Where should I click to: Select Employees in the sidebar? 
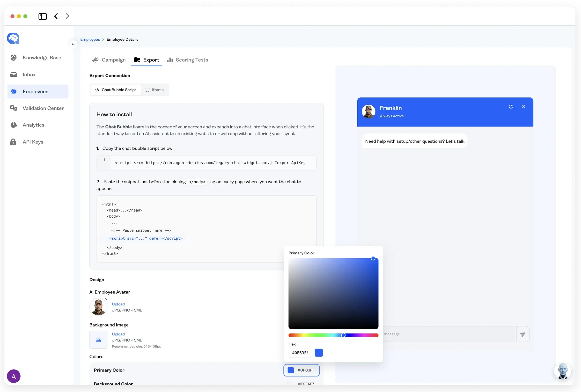[x=38, y=91]
